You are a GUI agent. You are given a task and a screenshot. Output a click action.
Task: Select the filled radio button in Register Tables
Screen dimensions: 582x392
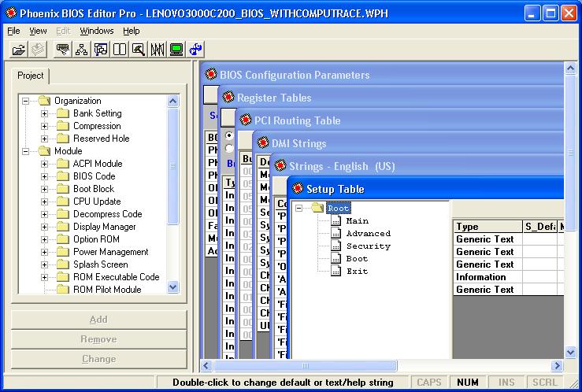229,135
